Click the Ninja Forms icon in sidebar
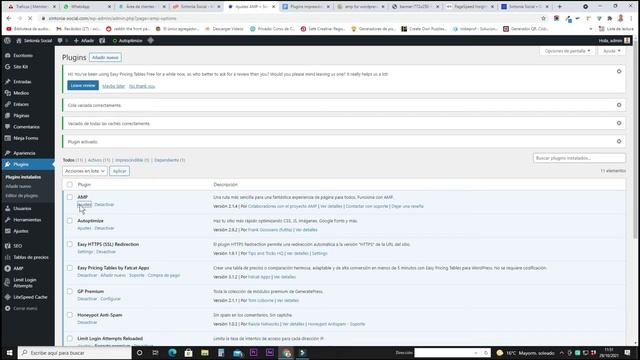Viewport: 640px width, 360px height. click(x=8, y=138)
